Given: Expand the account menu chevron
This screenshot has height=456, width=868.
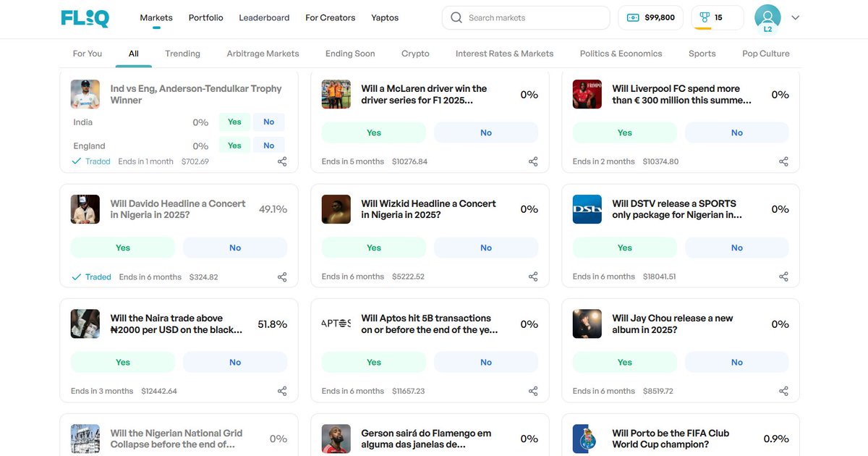Looking at the screenshot, I should tap(796, 18).
